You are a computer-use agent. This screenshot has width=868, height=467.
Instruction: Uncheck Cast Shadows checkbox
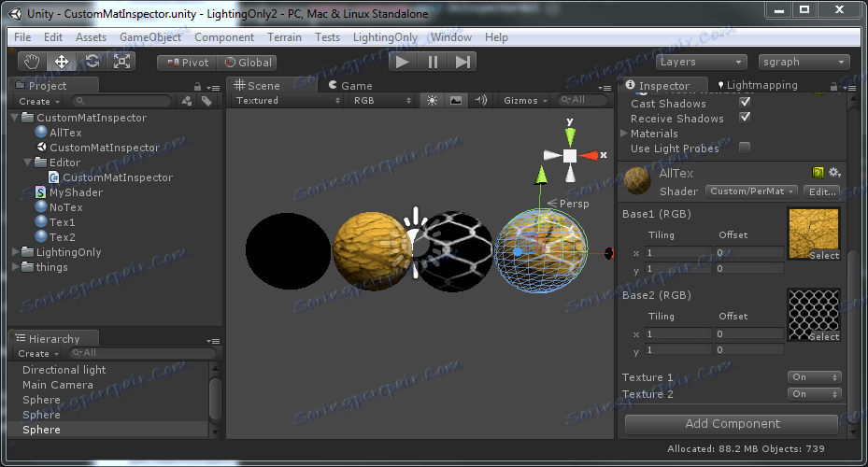[x=745, y=103]
